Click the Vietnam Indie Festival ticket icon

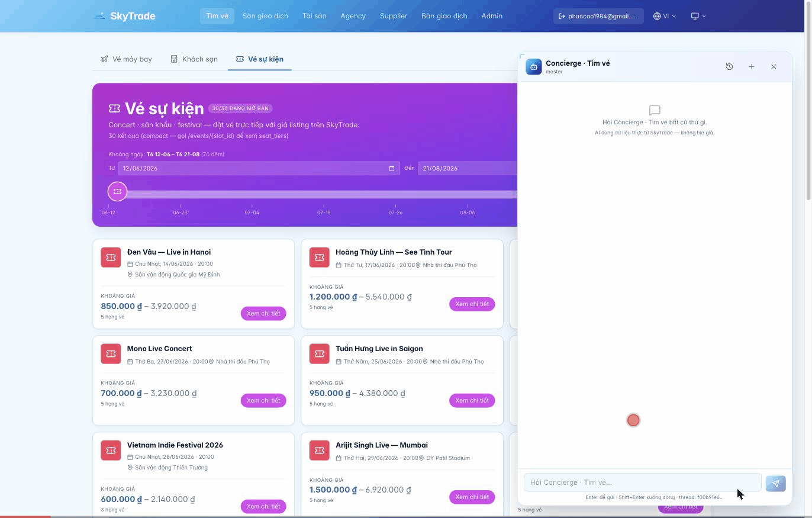pyautogui.click(x=111, y=451)
